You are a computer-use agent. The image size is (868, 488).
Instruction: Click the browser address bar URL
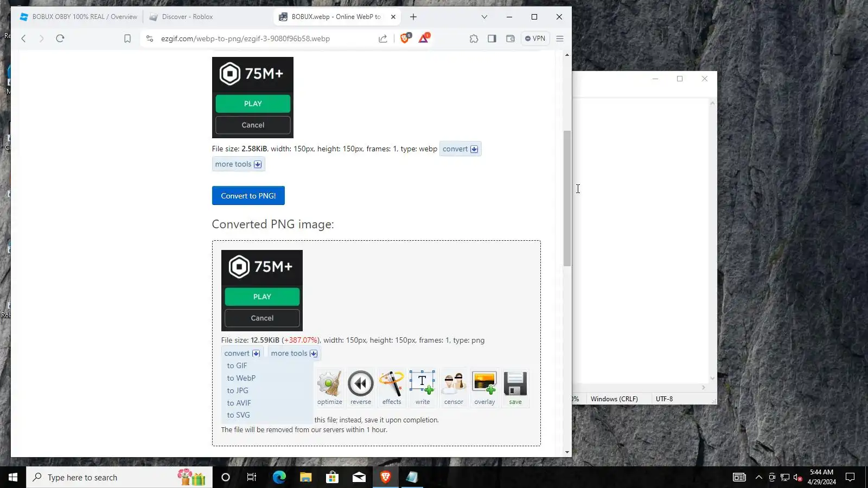tap(245, 39)
